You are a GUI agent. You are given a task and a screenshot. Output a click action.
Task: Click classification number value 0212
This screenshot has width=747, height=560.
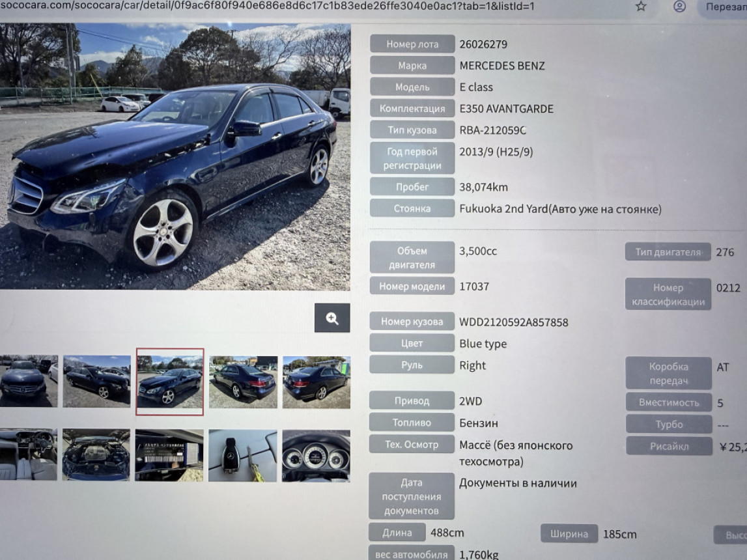pos(728,288)
